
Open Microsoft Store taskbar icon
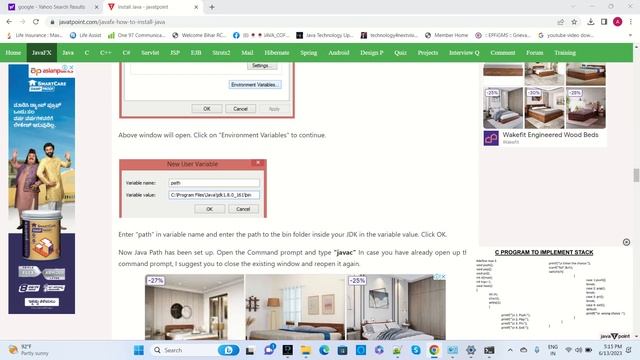342,350
